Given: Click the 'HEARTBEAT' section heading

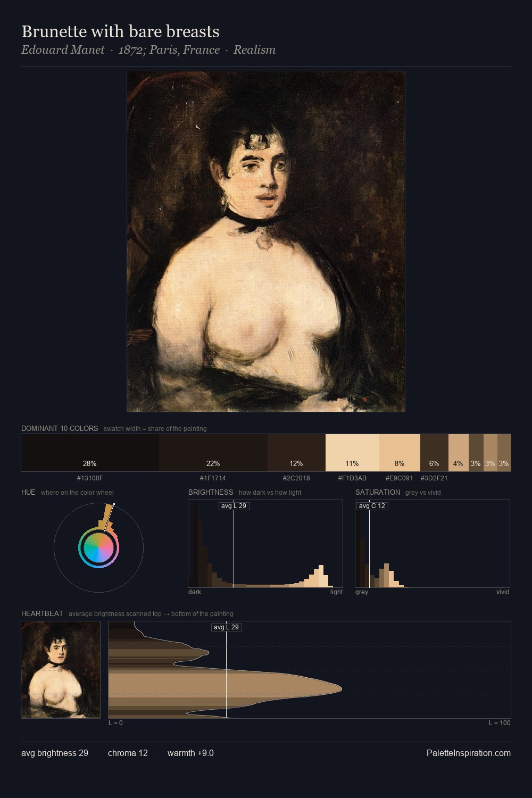Looking at the screenshot, I should pyautogui.click(x=42, y=613).
